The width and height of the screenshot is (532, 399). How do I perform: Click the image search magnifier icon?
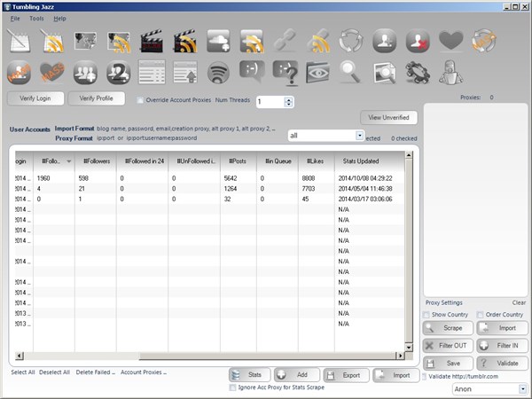385,73
